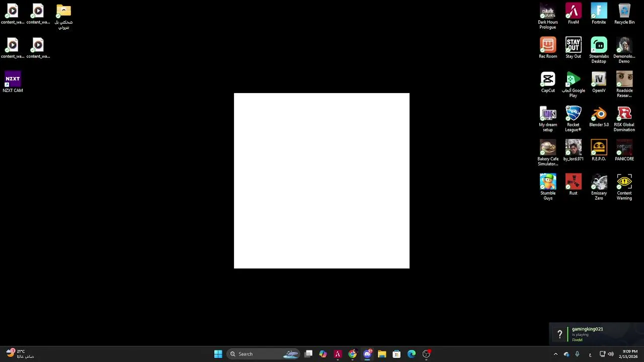The image size is (644, 362).
Task: Open the Arabic input language switcher
Action: (590, 354)
